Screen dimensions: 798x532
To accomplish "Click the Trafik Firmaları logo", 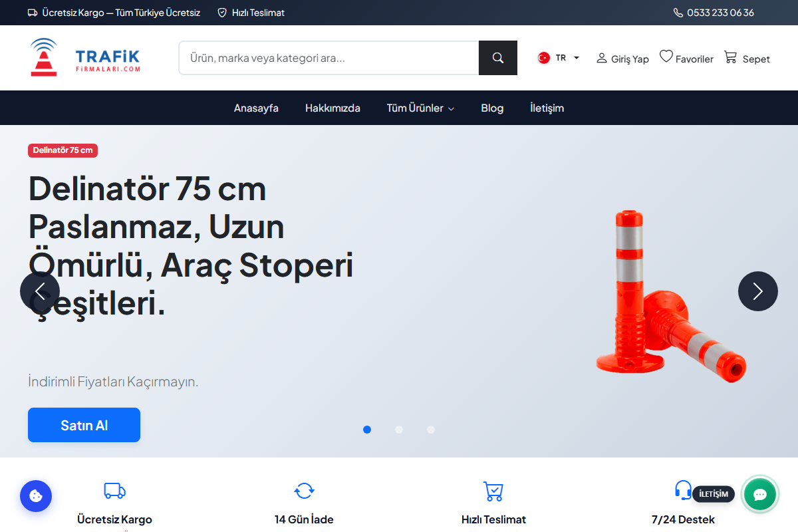I will [x=85, y=57].
